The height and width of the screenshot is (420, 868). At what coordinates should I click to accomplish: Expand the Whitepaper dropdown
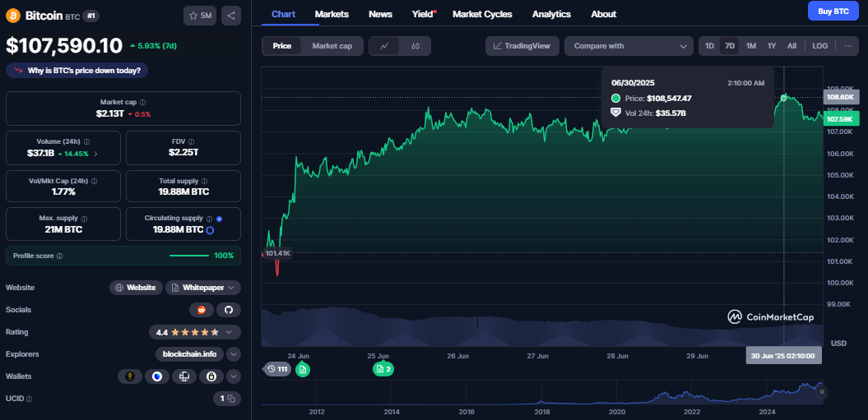231,288
